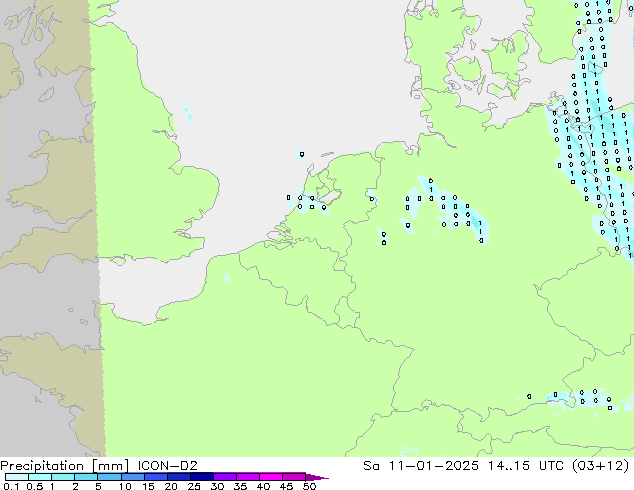Viewport: 634px width, 490px height.
Task: Click the '(03+12)' forecast run text
Action: click(x=601, y=466)
